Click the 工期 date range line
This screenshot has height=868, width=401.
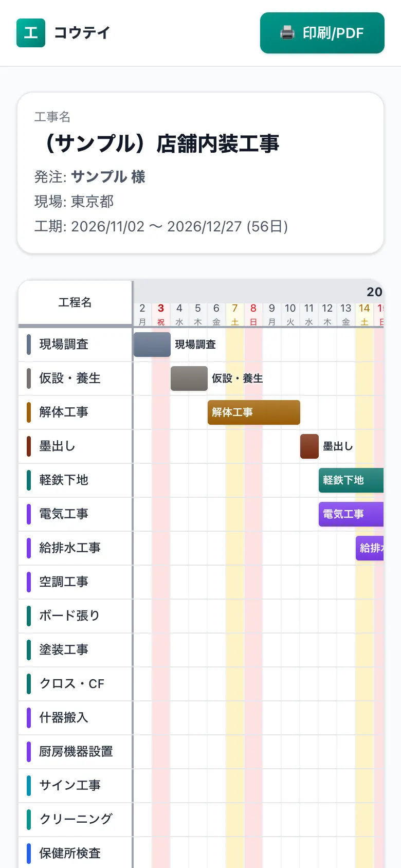(x=161, y=226)
